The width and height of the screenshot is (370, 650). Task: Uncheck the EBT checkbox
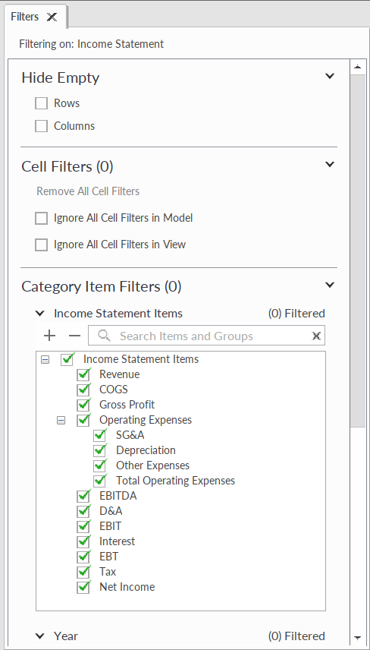pos(83,557)
